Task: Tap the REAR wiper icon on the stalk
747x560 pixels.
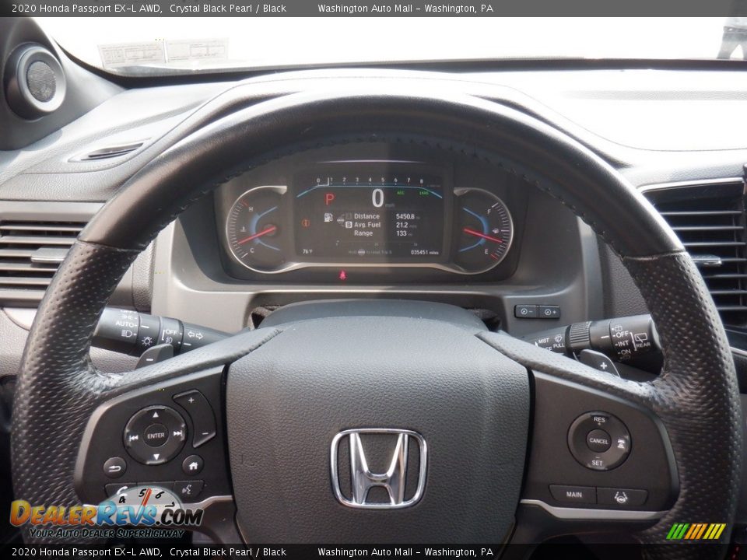Action: pyautogui.click(x=642, y=341)
